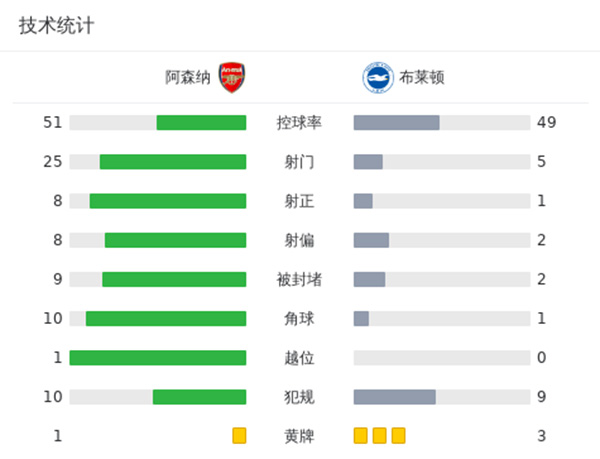Click the Arsenal club crest

tap(232, 78)
